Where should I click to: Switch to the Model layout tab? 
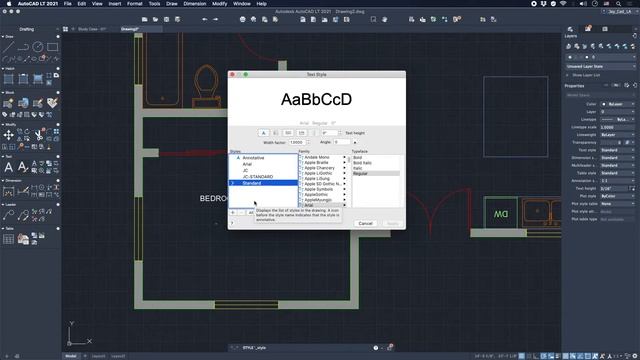click(x=71, y=356)
